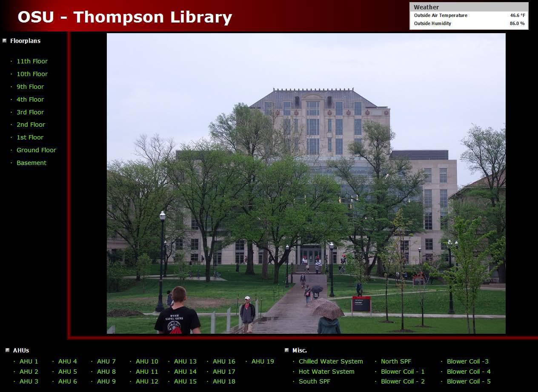
Task: Click the Misc. section bullet icon
Action: [x=287, y=350]
